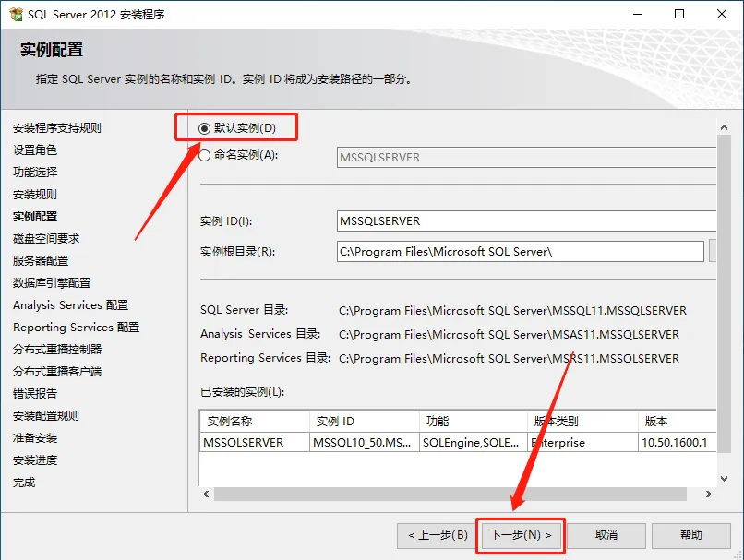Click the 实例 ID column header
The width and height of the screenshot is (744, 560).
click(364, 421)
